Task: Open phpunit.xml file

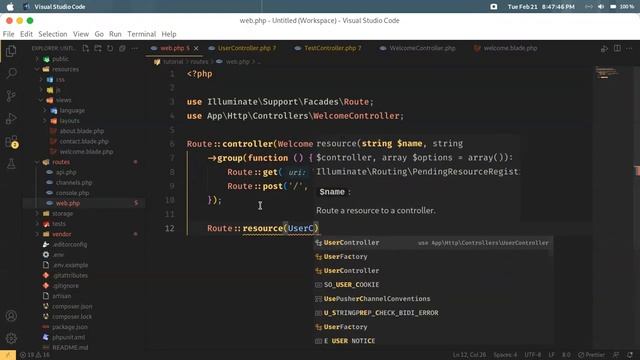Action: click(x=68, y=337)
